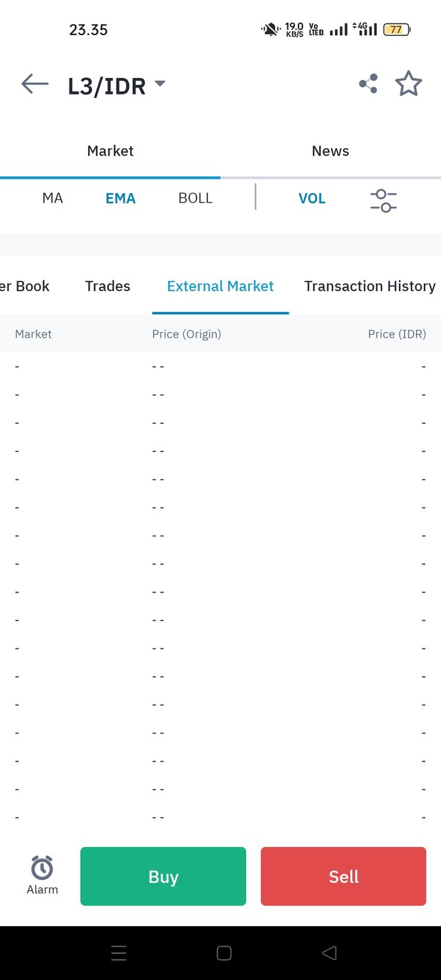Image resolution: width=441 pixels, height=980 pixels.
Task: Tap the Android home square icon
Action: (x=224, y=953)
